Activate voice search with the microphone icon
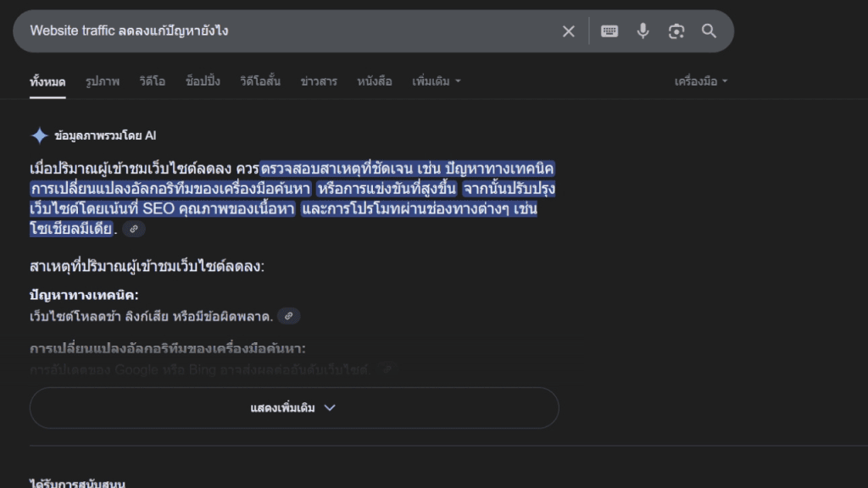The height and width of the screenshot is (488, 868). (643, 30)
